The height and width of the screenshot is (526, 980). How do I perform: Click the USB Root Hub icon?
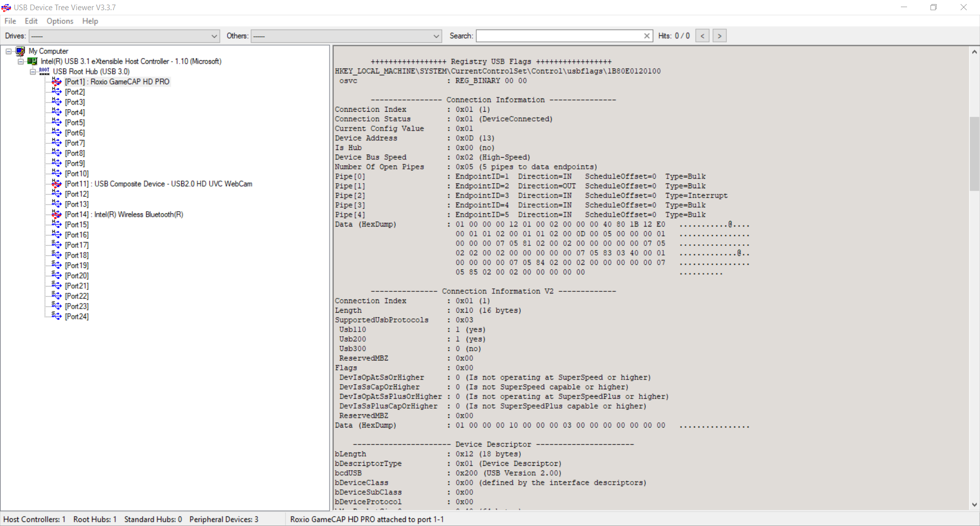(x=44, y=71)
